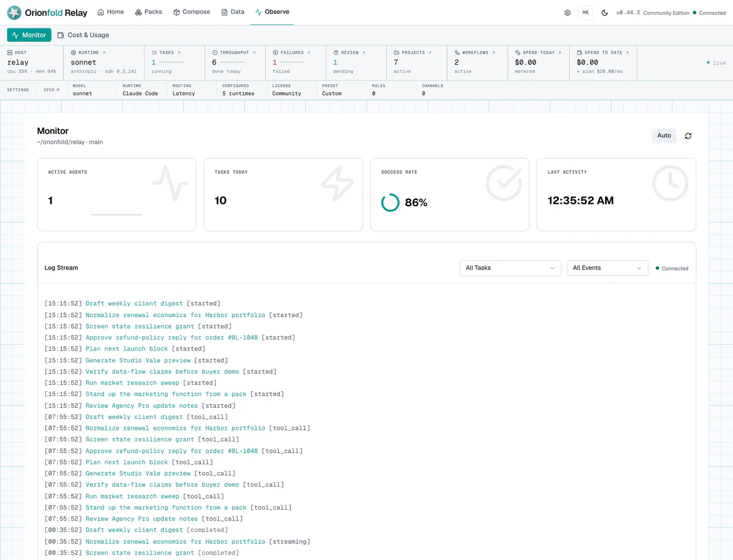This screenshot has height=560, width=733.
Task: Click the Workflows branch icon
Action: 458,53
